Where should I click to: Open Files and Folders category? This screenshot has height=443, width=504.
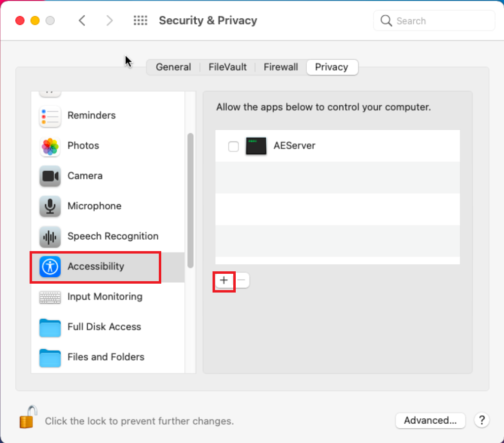(108, 357)
